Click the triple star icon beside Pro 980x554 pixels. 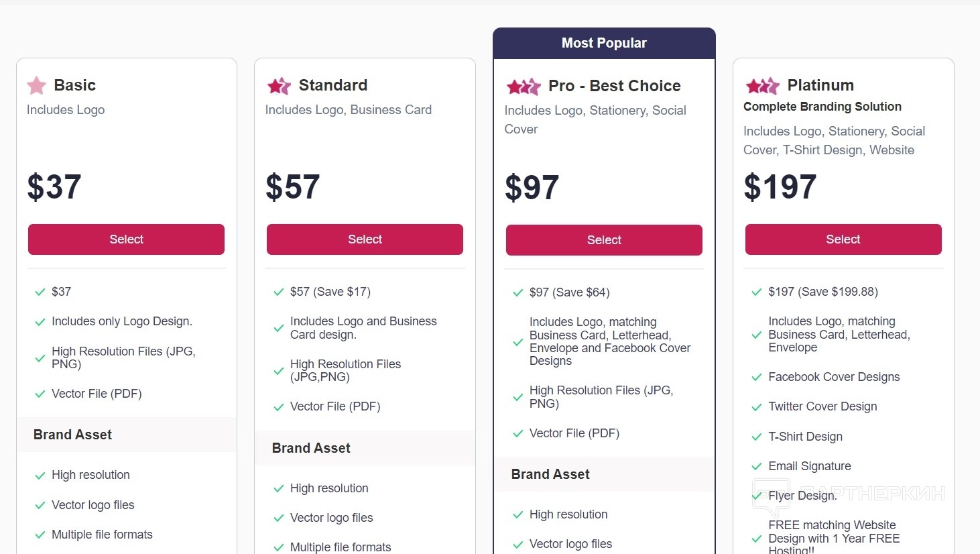(523, 87)
